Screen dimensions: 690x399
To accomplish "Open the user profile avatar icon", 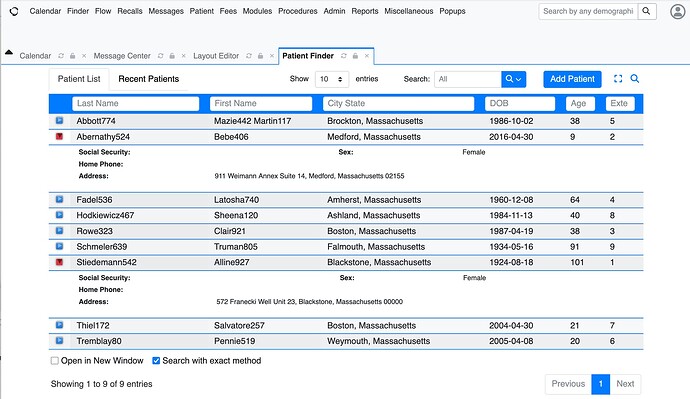I will click(678, 11).
